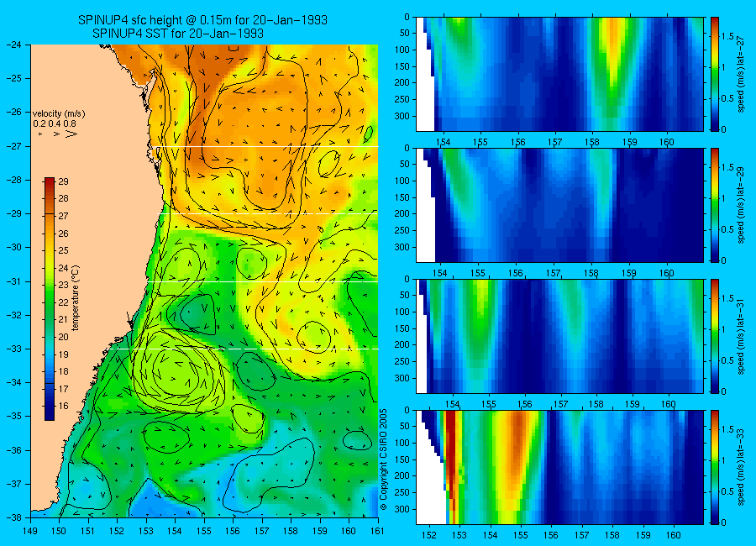This screenshot has width=756, height=546.
Task: Click the lat=-33 speed section plot
Action: 559,467
